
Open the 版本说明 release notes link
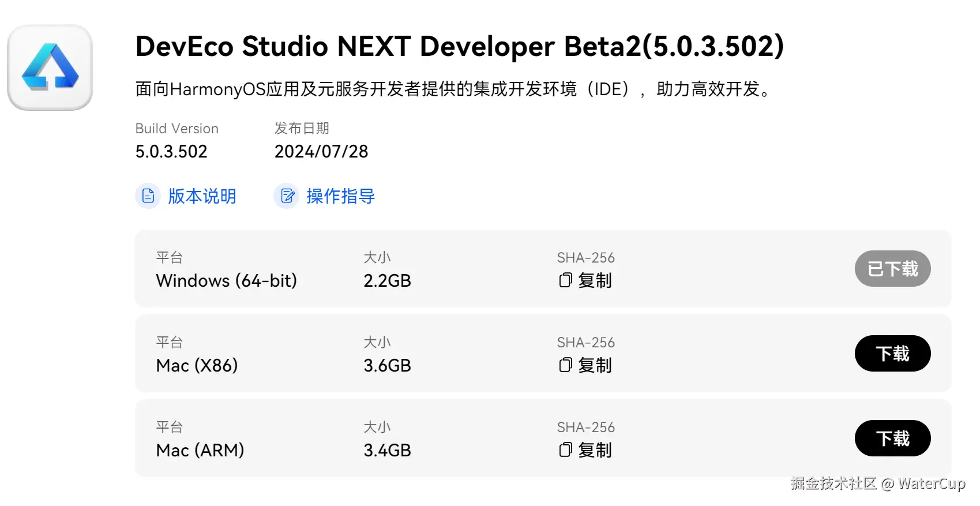coord(202,196)
